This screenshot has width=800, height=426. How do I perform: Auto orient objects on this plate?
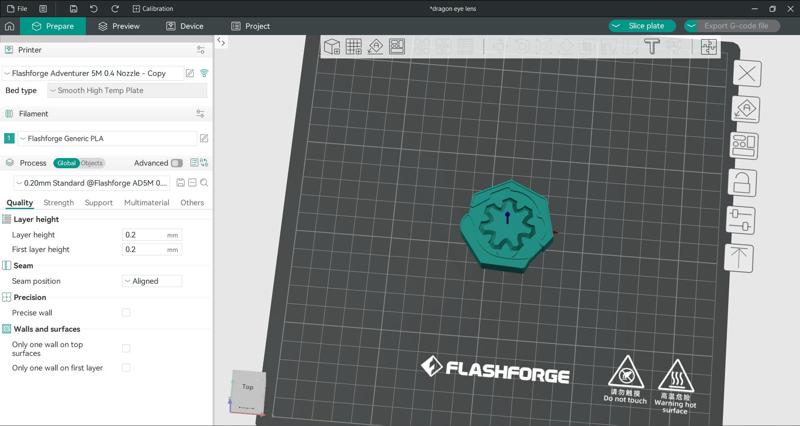745,109
